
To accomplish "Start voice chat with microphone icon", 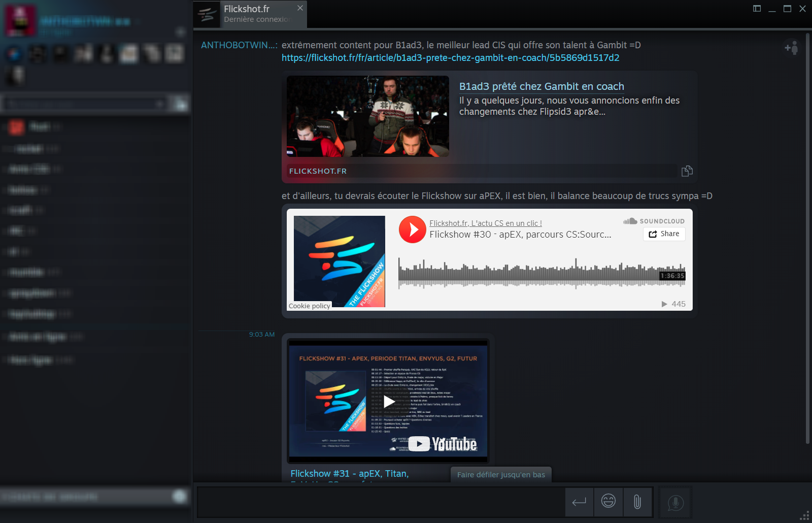I will point(675,503).
